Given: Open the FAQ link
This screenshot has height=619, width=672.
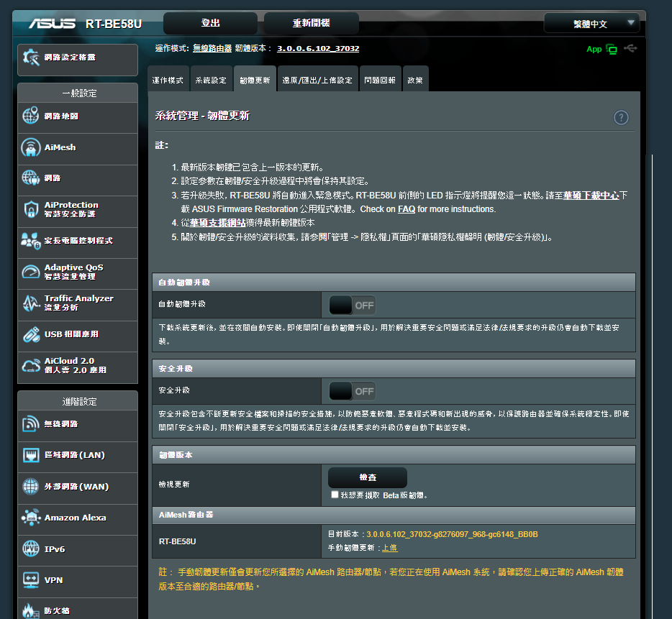Looking at the screenshot, I should [x=407, y=209].
